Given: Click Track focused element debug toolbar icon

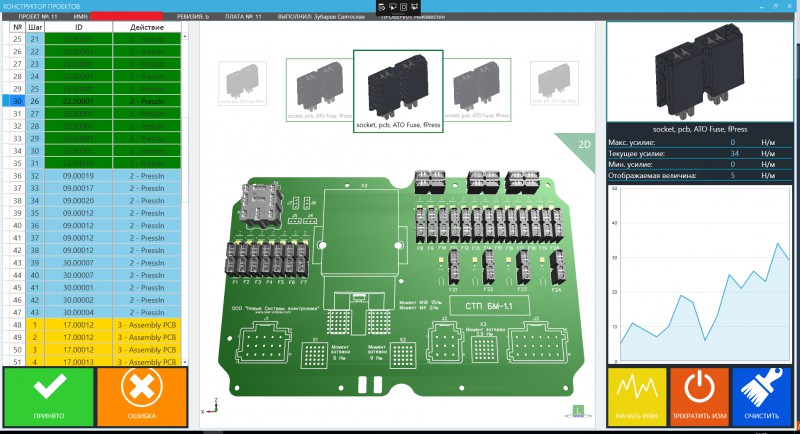Looking at the screenshot, I should 414,7.
